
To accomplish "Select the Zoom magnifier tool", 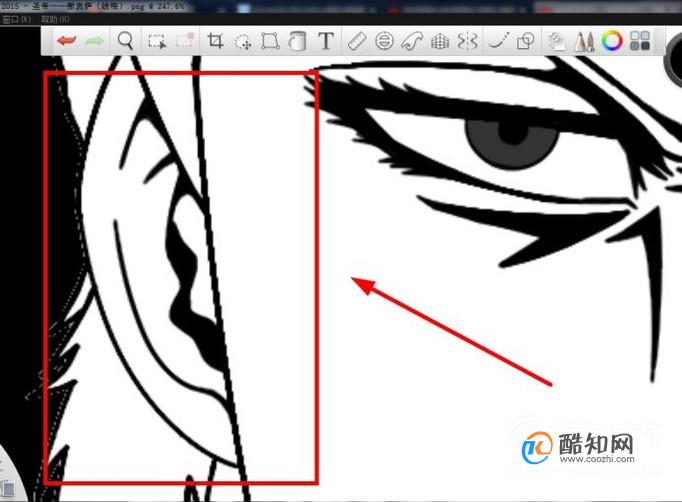I will click(x=125, y=41).
